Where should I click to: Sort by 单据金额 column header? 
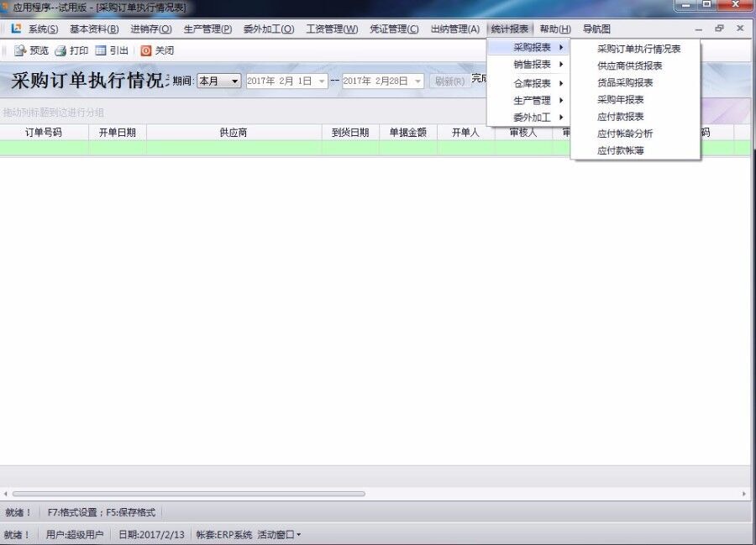coord(408,133)
